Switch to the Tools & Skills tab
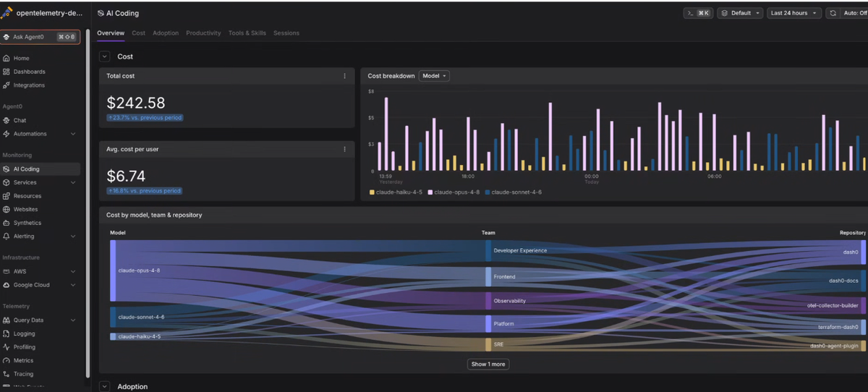The image size is (868, 392). click(247, 33)
